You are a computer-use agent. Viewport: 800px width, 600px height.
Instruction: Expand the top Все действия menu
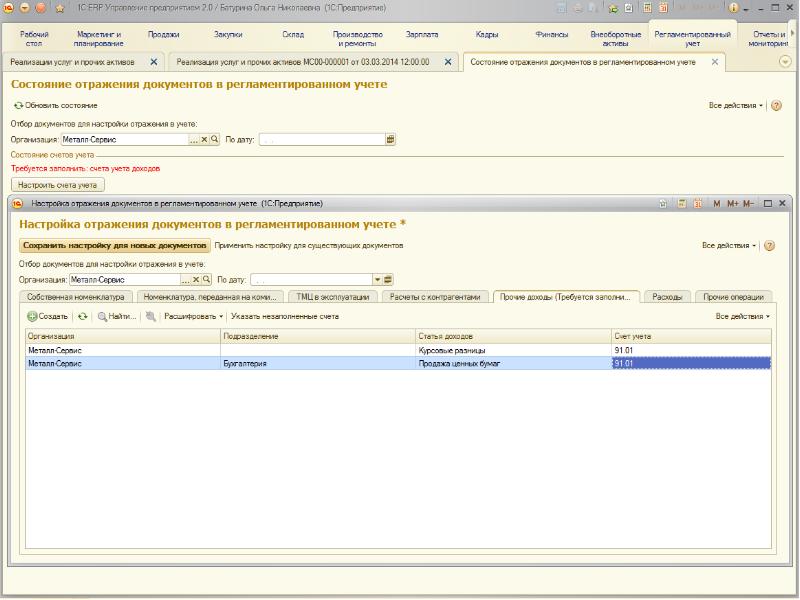736,105
